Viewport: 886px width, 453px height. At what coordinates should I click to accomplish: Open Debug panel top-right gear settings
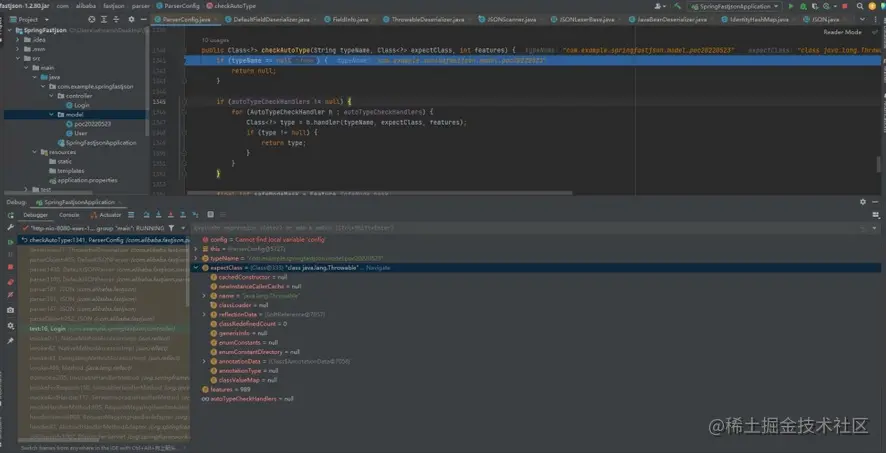pyautogui.click(x=863, y=202)
